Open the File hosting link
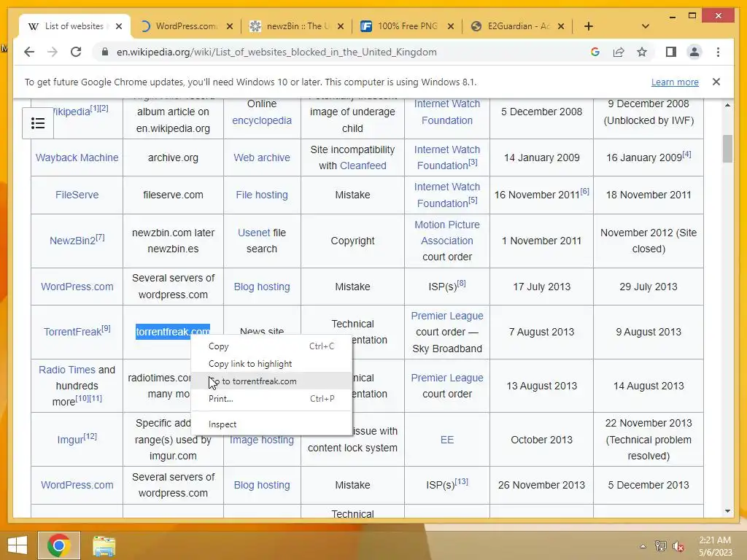 tap(262, 195)
